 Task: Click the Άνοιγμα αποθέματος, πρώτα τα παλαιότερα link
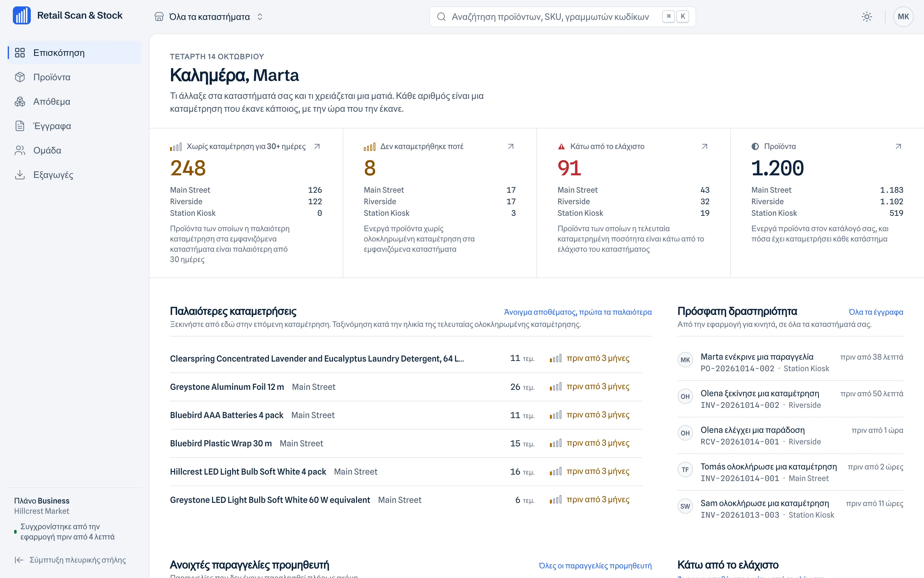(578, 312)
